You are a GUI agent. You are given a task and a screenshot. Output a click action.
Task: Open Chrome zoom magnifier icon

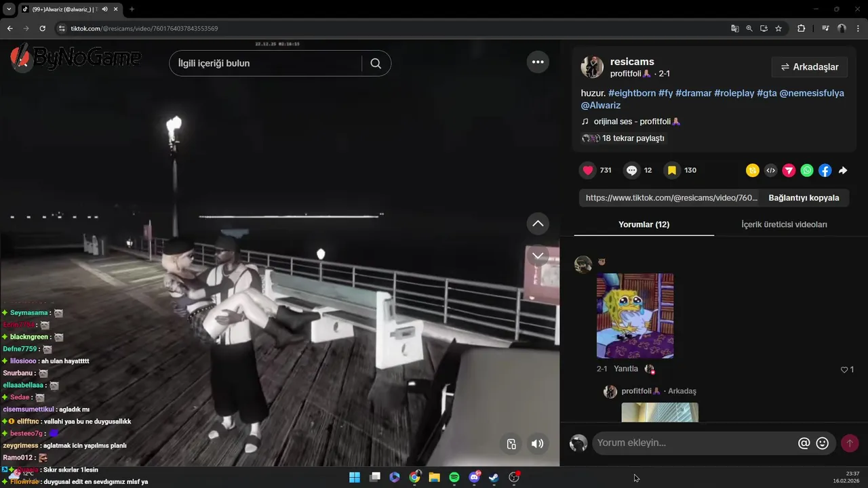click(x=749, y=28)
